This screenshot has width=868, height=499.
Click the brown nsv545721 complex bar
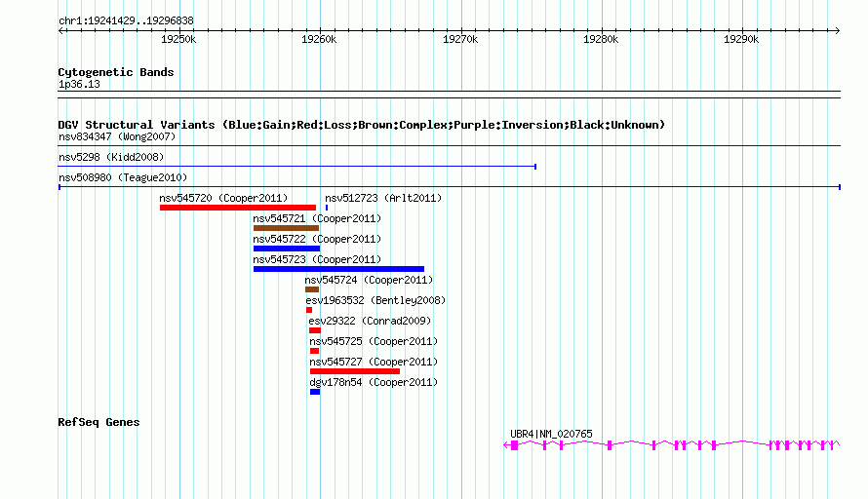(286, 228)
